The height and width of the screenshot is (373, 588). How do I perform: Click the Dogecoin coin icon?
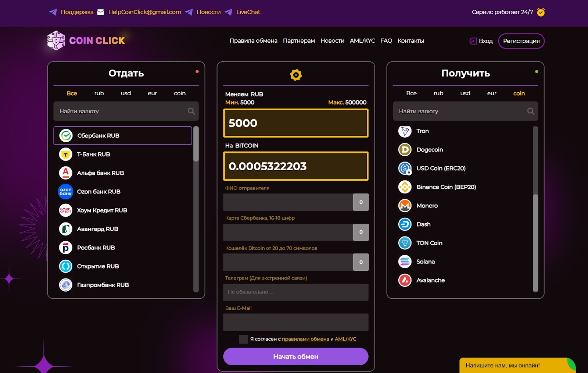point(405,150)
